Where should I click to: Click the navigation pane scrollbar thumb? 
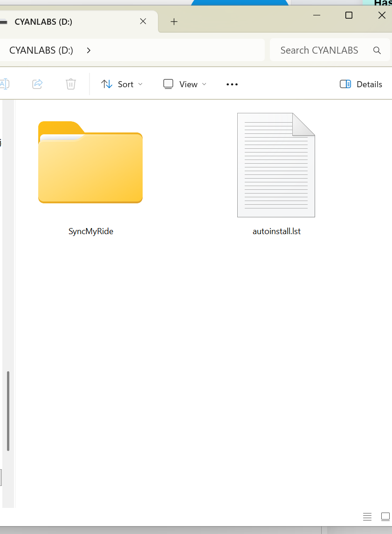click(8, 410)
